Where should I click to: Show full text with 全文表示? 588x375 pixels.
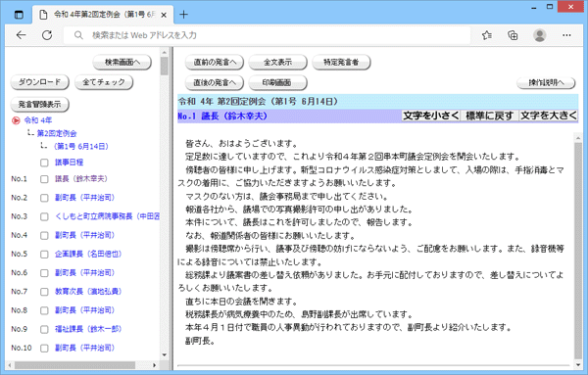click(278, 63)
